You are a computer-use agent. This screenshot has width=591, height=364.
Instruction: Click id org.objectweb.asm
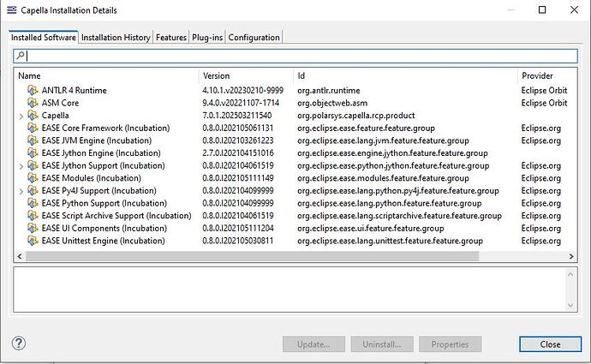[x=332, y=103]
